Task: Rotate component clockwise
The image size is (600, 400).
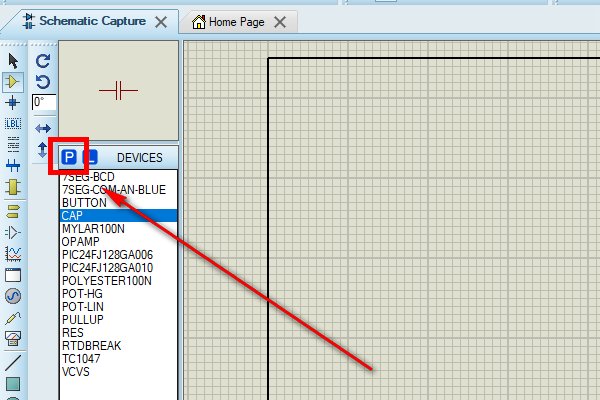Action: pyautogui.click(x=43, y=61)
